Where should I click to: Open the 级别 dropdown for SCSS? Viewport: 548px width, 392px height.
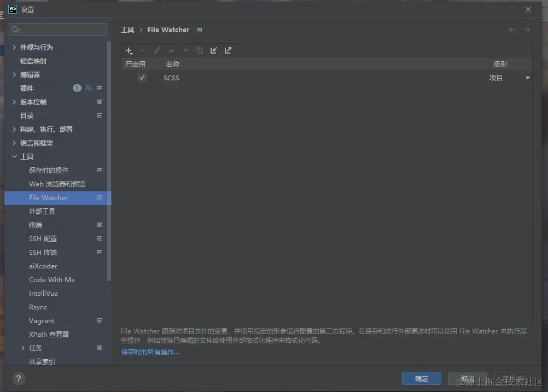coord(527,78)
